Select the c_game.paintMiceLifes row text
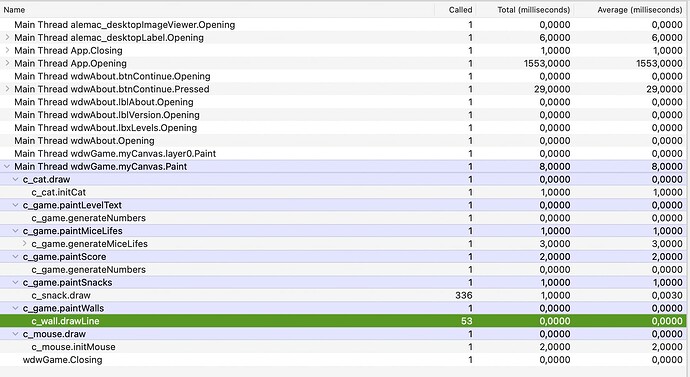This screenshot has width=690, height=377. pyautogui.click(x=73, y=231)
